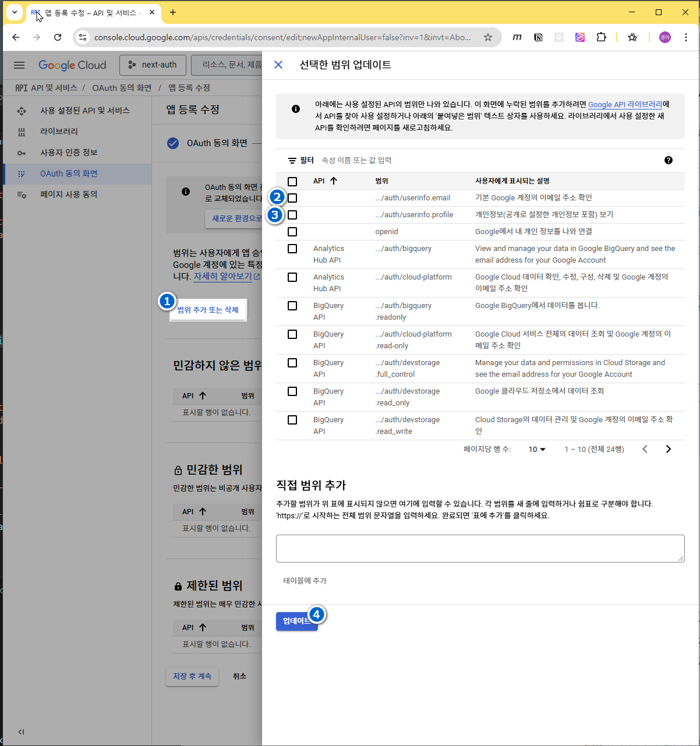Reload the page with browser refresh icon
This screenshot has height=746, width=700.
pyautogui.click(x=58, y=37)
